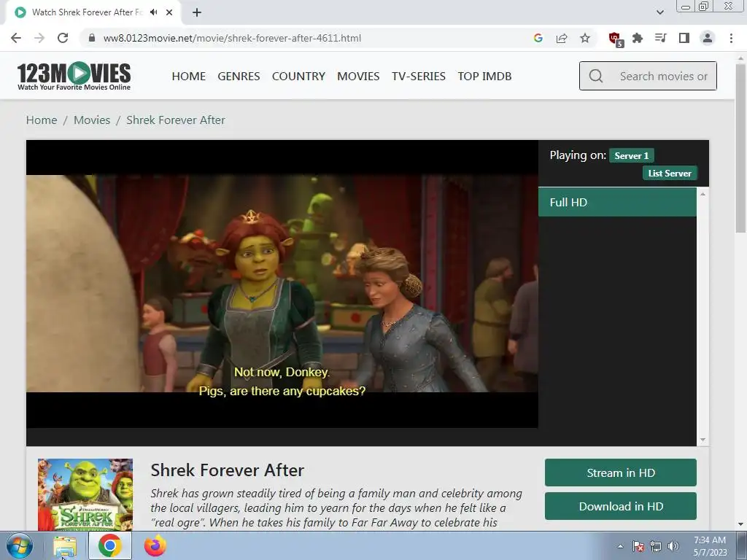This screenshot has height=560, width=747.
Task: Open the Windows Start button
Action: coord(19,545)
